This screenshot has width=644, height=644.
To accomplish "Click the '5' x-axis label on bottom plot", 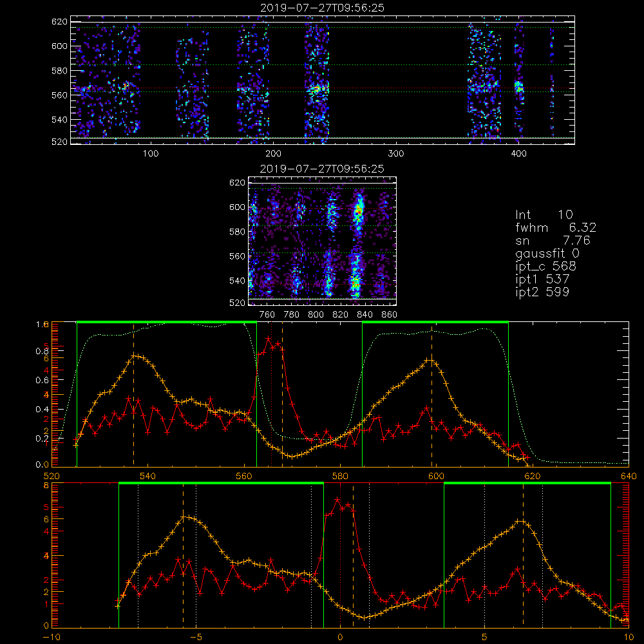I will click(x=485, y=638).
